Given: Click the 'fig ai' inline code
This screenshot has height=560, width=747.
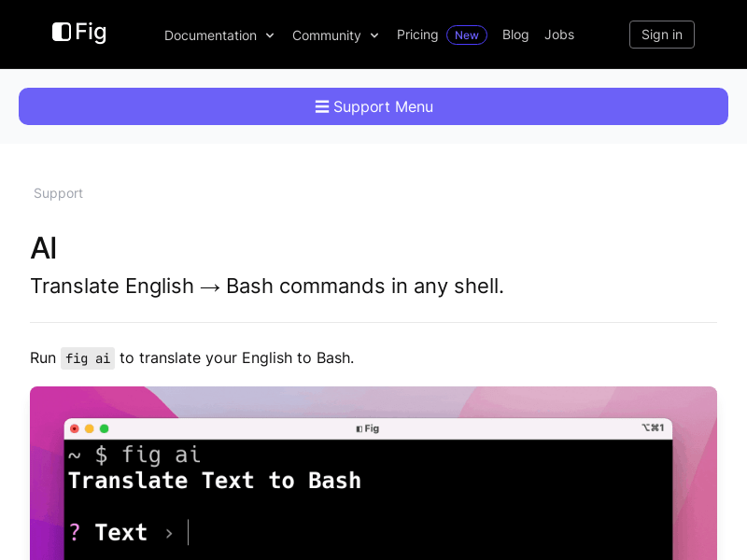Looking at the screenshot, I should point(88,358).
